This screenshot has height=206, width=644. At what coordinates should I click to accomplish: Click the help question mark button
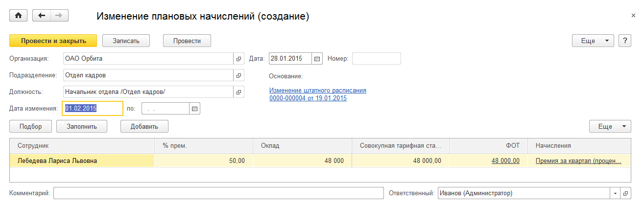pos(624,41)
